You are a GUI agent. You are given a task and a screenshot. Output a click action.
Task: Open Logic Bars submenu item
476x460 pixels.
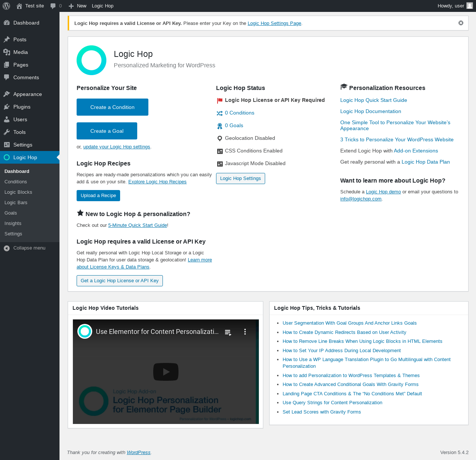pyautogui.click(x=16, y=203)
